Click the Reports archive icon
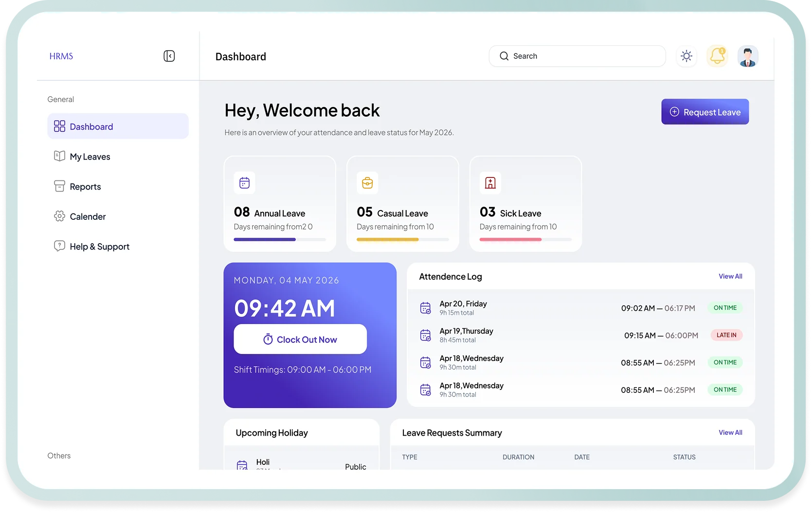Image resolution: width=812 pixels, height=513 pixels. (x=59, y=186)
